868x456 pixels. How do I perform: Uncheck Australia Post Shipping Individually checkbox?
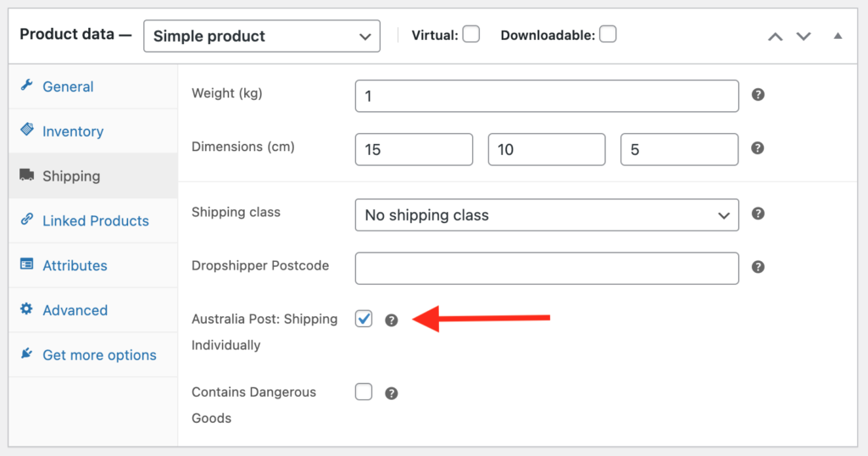(x=364, y=319)
